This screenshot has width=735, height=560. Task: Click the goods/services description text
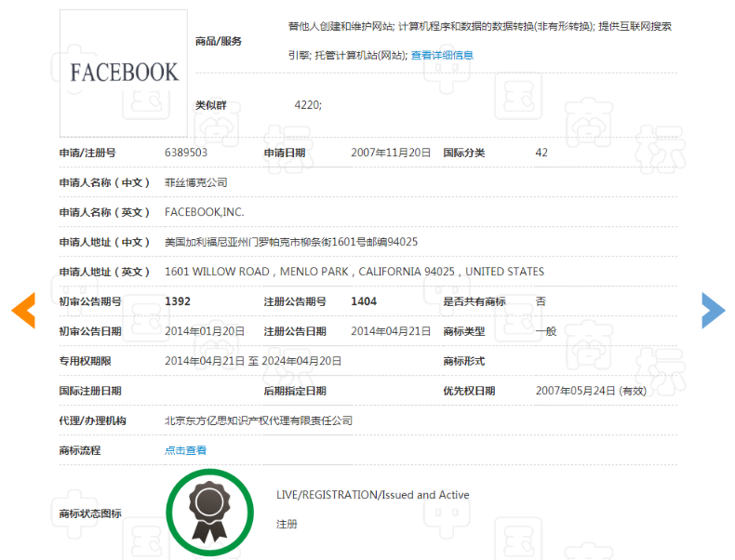point(480,41)
